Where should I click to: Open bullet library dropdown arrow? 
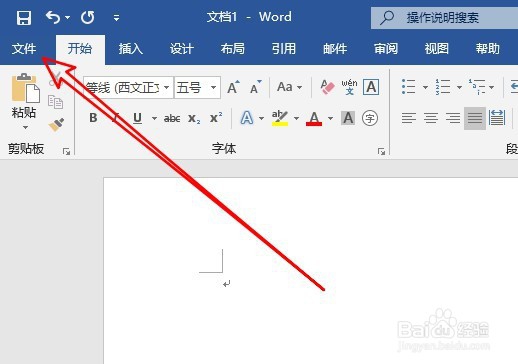(425, 87)
